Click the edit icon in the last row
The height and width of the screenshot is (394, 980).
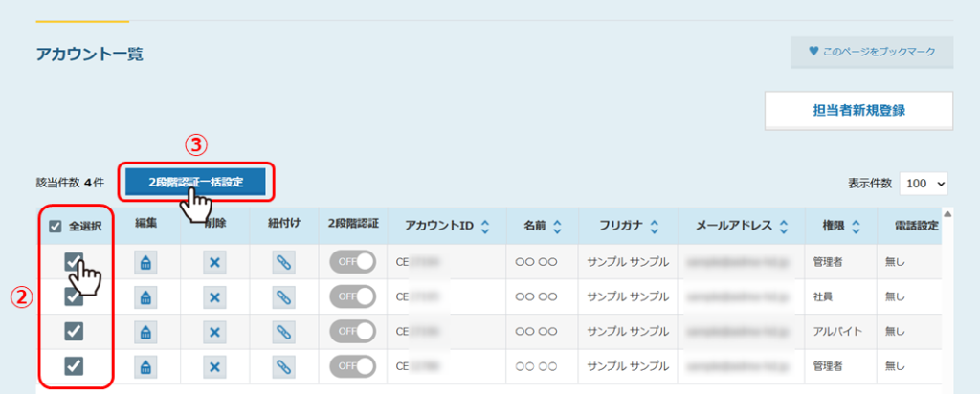[145, 366]
